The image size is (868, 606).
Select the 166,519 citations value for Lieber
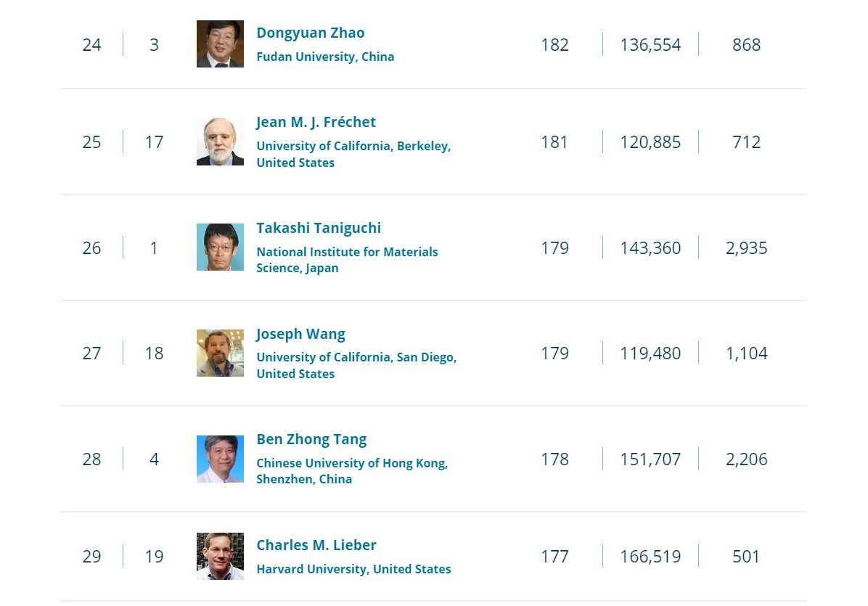[650, 556]
